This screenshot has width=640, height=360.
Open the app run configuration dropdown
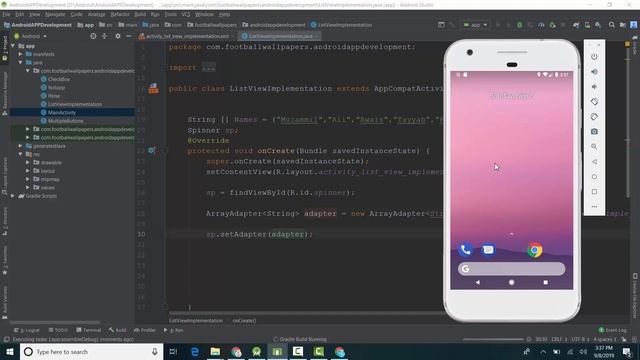coord(476,25)
